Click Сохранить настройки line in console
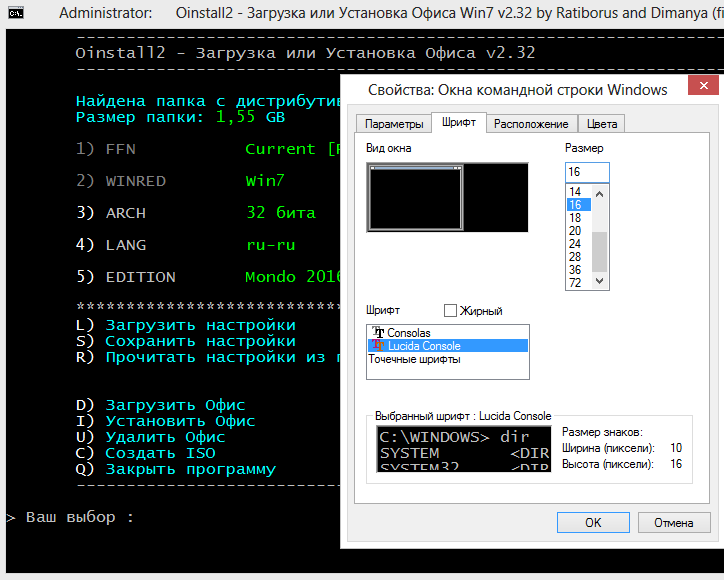 tap(186, 341)
